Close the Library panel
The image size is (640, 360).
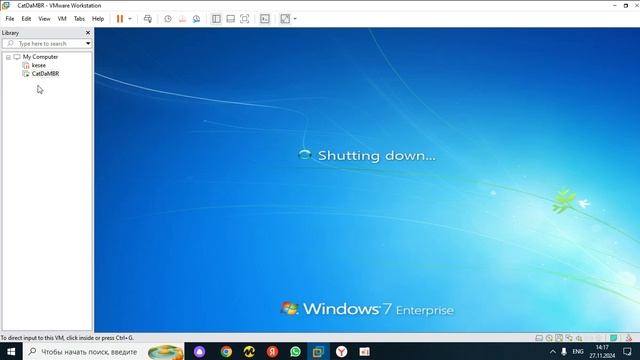(88, 33)
